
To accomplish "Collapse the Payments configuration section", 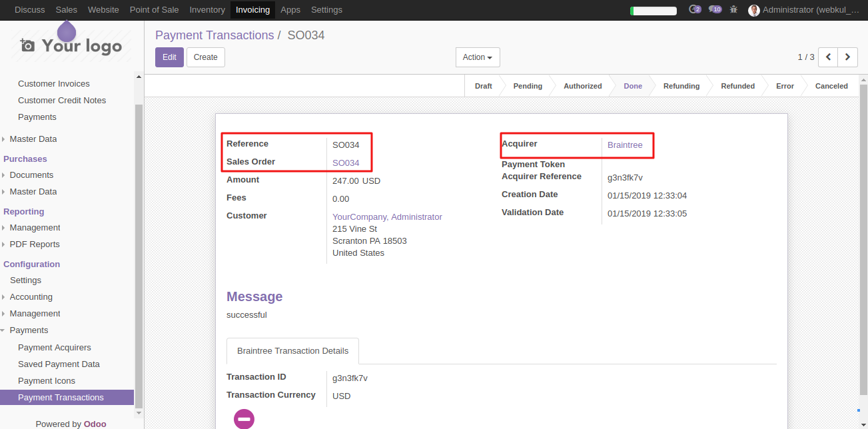I will 28,330.
